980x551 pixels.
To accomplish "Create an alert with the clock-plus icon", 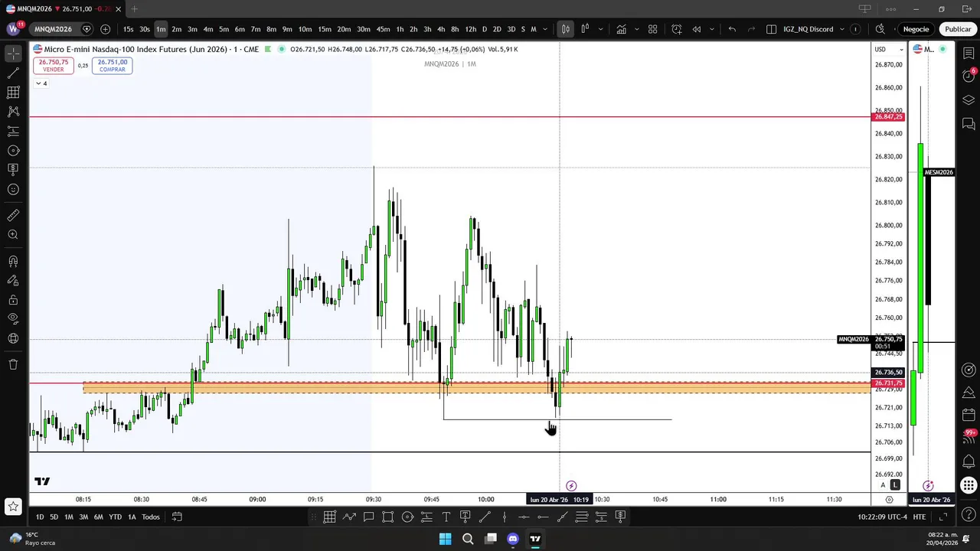I will [x=677, y=29].
